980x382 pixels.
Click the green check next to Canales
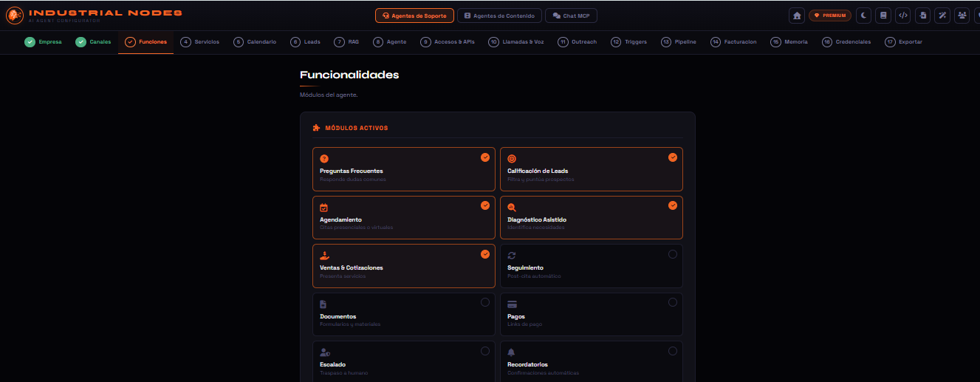click(81, 42)
